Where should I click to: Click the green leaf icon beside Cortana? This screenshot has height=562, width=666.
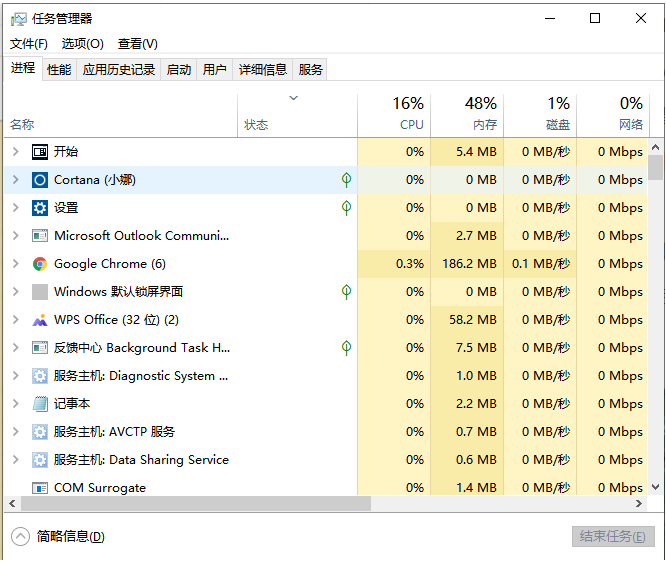(346, 180)
